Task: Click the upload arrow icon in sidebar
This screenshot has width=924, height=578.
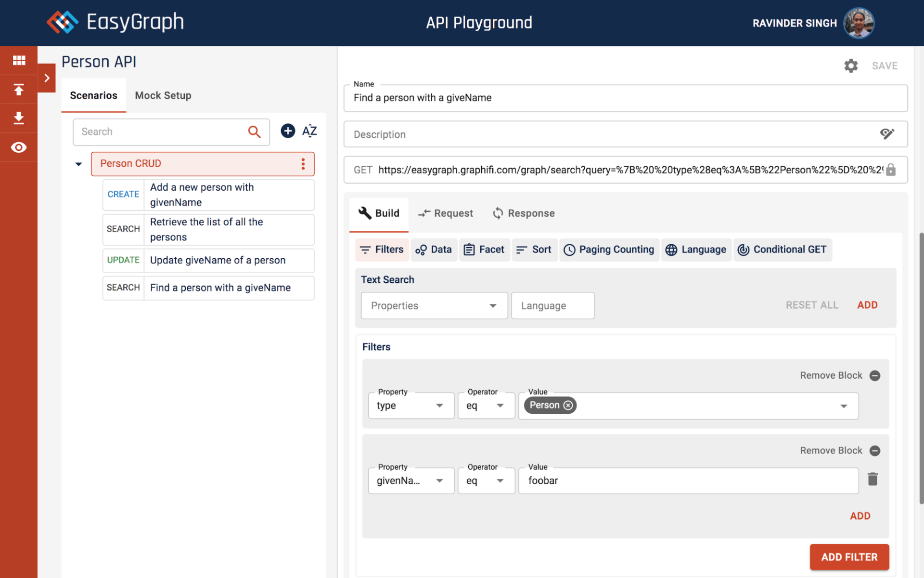Action: click(19, 90)
